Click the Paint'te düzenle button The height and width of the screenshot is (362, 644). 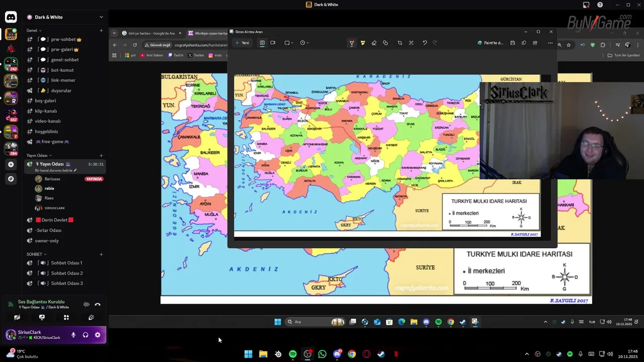point(490,43)
